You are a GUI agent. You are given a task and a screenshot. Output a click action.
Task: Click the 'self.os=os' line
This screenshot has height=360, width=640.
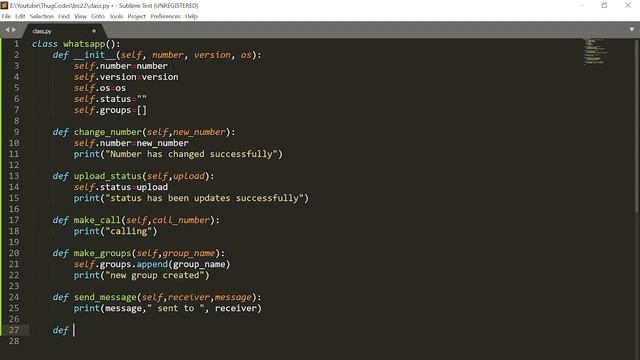point(100,88)
